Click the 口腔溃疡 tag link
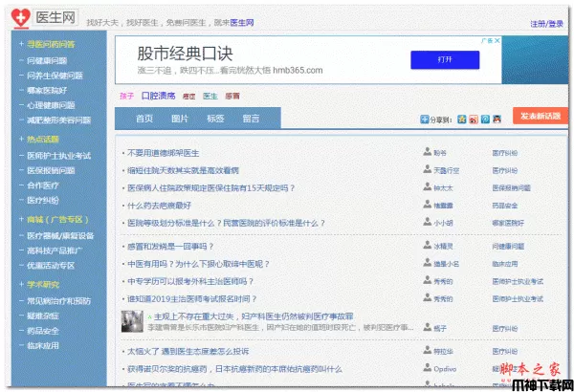 tap(158, 96)
